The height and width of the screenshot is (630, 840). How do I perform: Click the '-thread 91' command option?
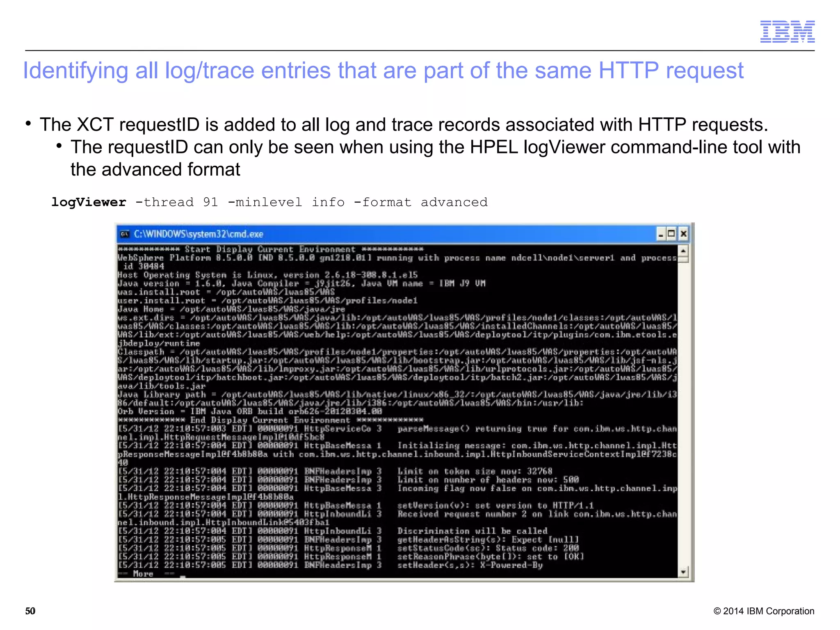(x=176, y=202)
